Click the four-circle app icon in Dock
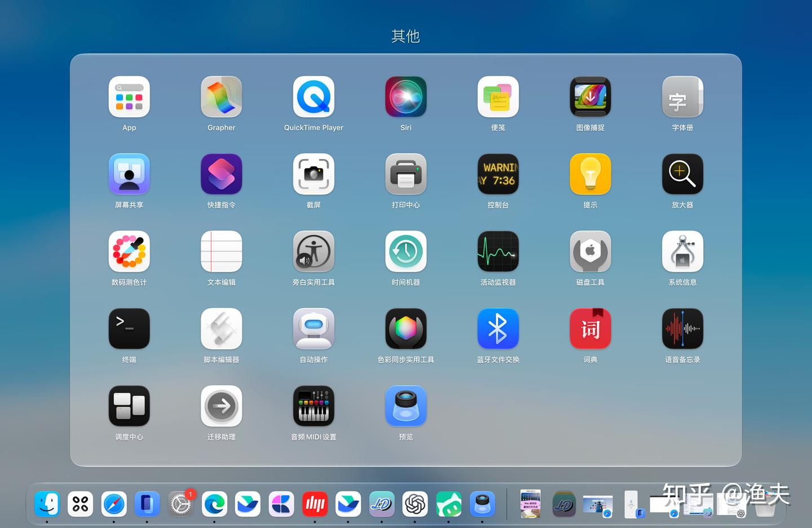 pyautogui.click(x=81, y=504)
